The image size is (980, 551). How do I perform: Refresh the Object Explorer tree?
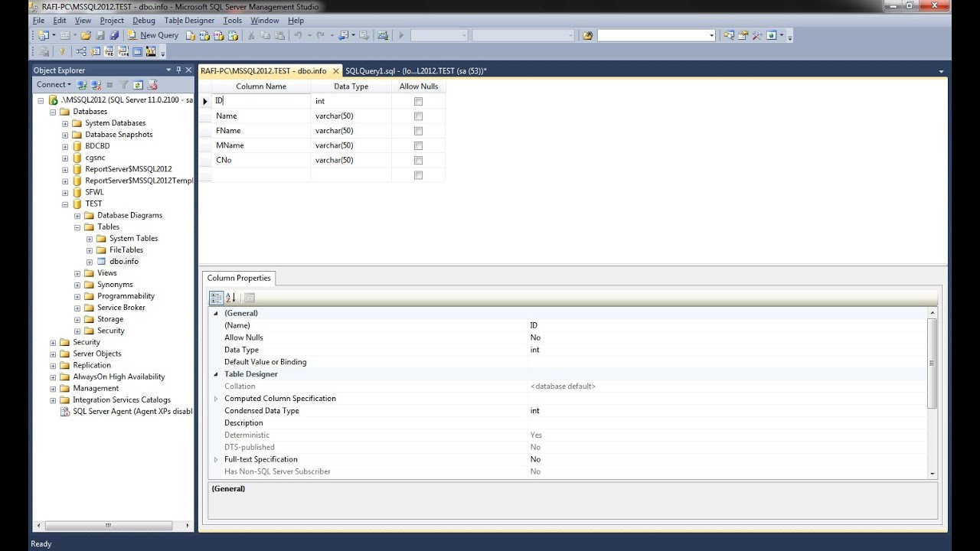pyautogui.click(x=138, y=85)
